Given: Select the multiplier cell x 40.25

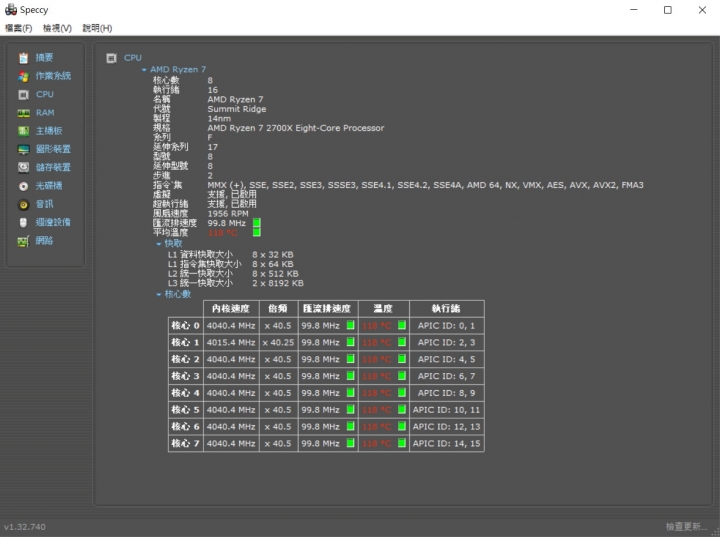Looking at the screenshot, I should coord(278,343).
